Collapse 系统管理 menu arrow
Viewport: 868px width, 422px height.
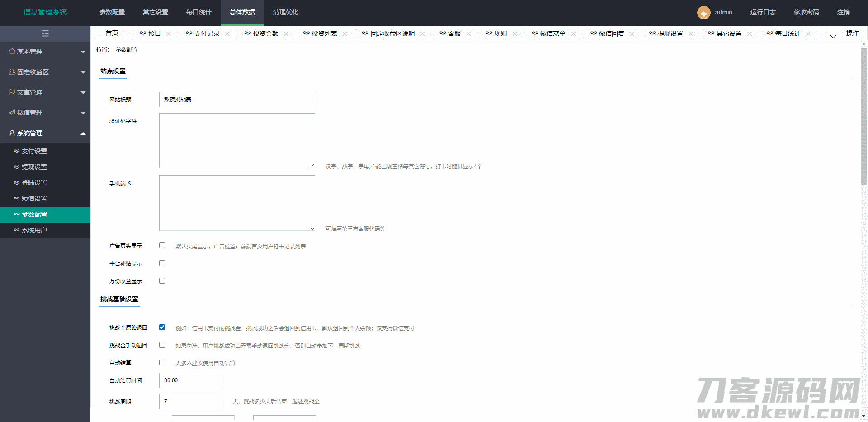tap(83, 133)
